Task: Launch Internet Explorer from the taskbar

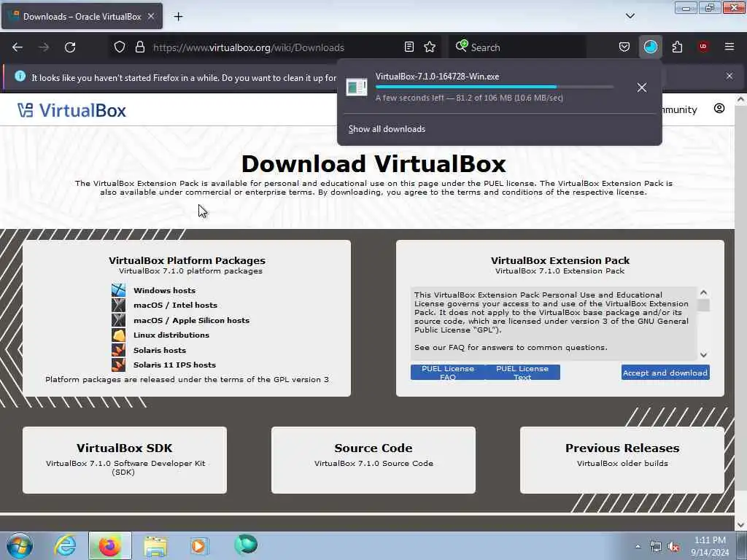Action: [x=65, y=545]
